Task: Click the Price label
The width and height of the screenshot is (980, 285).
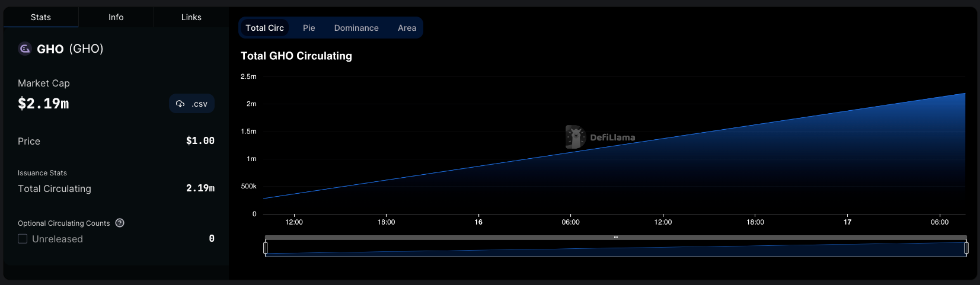Action: tap(29, 141)
